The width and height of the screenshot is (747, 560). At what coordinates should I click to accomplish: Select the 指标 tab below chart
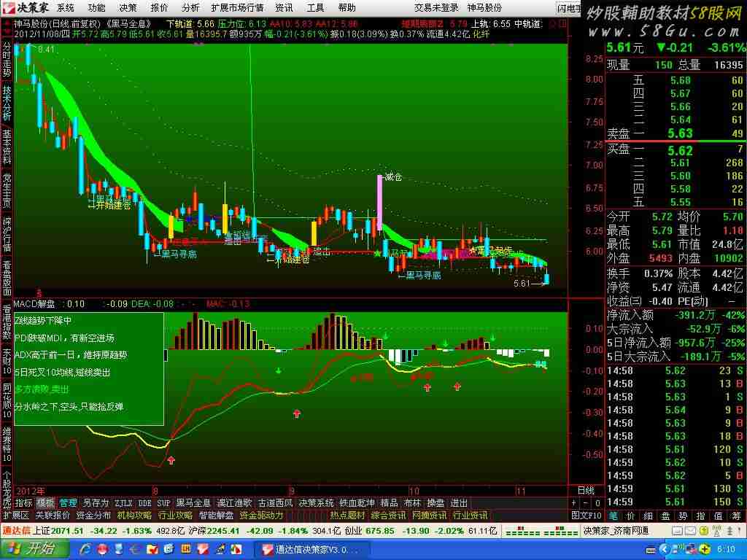coord(24,503)
